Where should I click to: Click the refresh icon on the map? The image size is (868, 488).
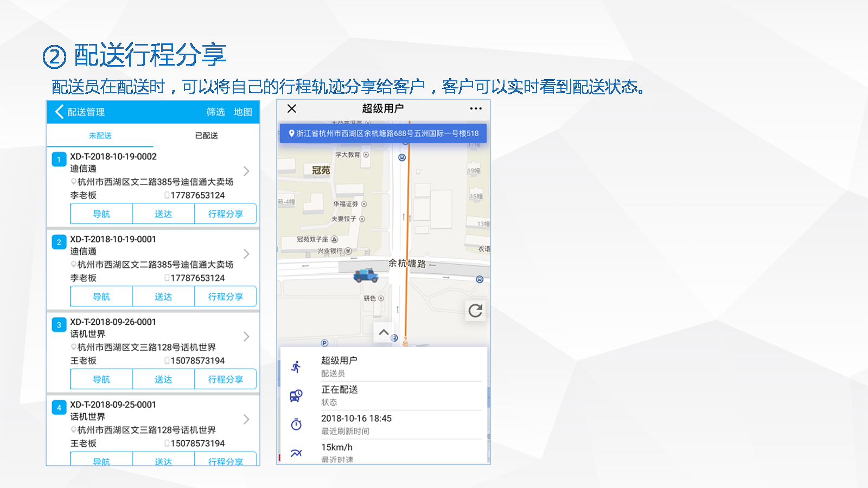(475, 311)
